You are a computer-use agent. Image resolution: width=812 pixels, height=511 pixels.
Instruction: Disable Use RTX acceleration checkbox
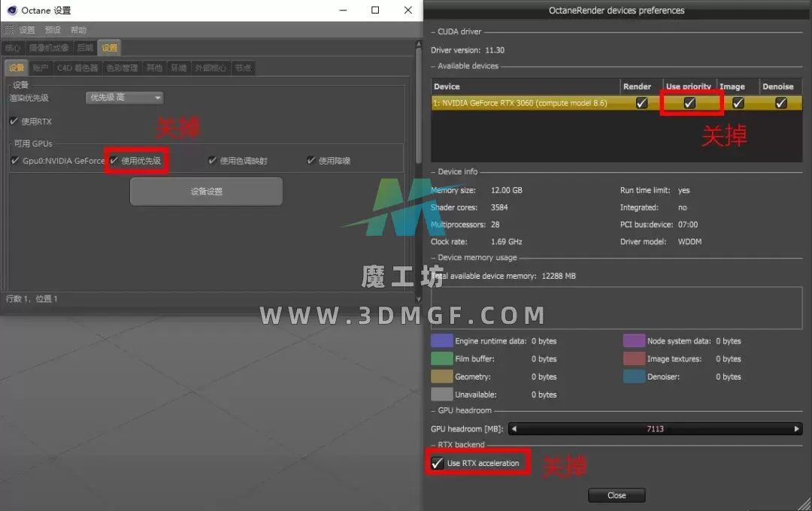[437, 463]
